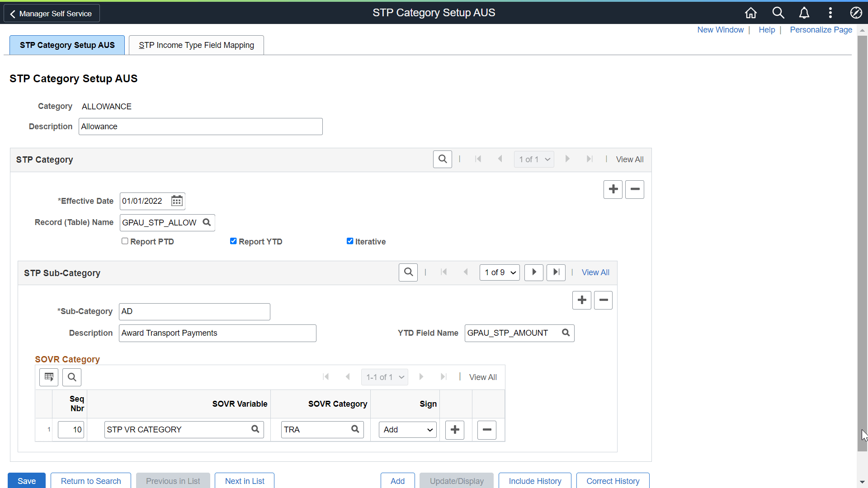Enable the Report PTD checkbox

125,241
